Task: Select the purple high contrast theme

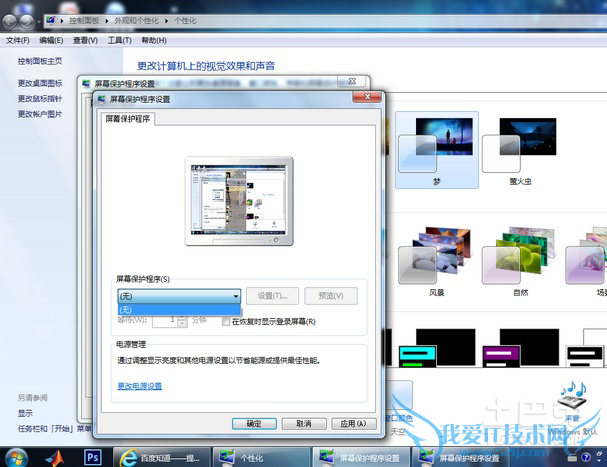Action: pyautogui.click(x=521, y=348)
